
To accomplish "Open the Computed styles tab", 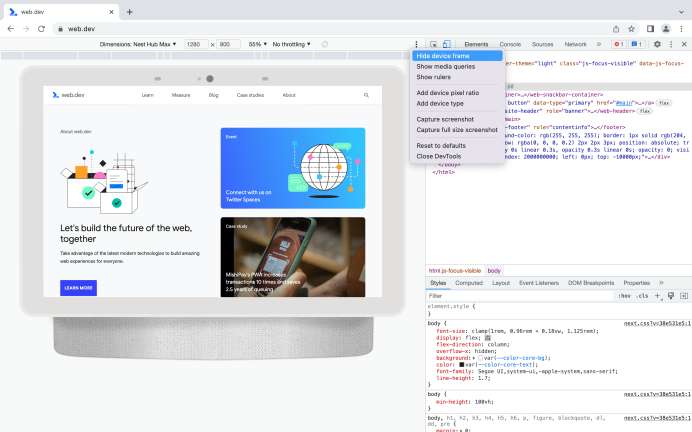I will (469, 283).
